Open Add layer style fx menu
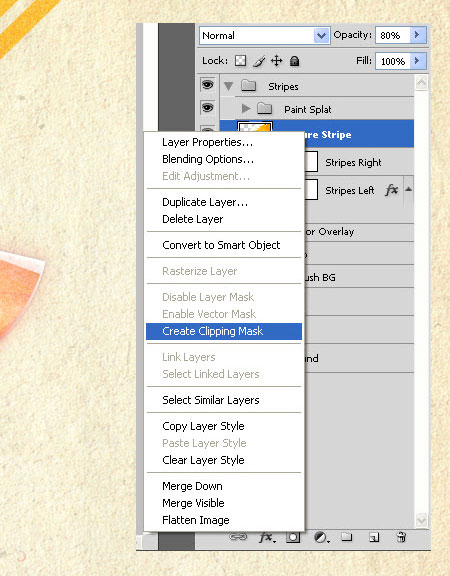This screenshot has width=450, height=576. pos(267,538)
